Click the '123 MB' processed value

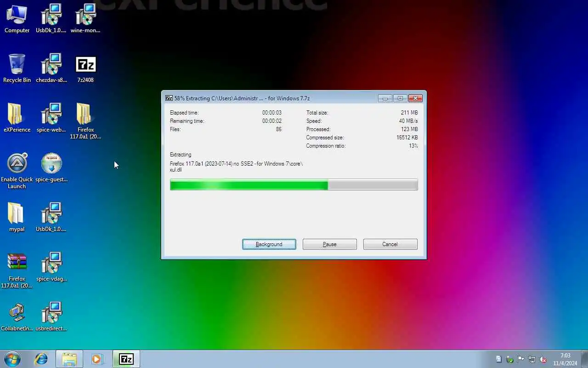[409, 129]
